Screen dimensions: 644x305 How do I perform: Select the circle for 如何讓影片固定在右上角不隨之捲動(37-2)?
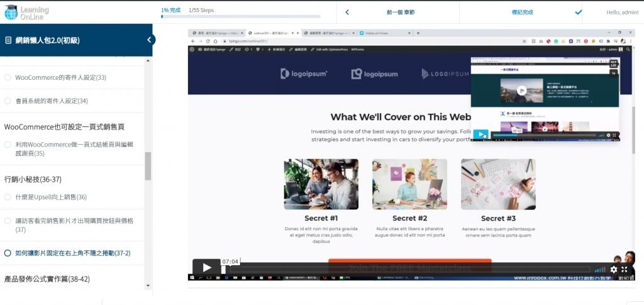pyautogui.click(x=8, y=253)
